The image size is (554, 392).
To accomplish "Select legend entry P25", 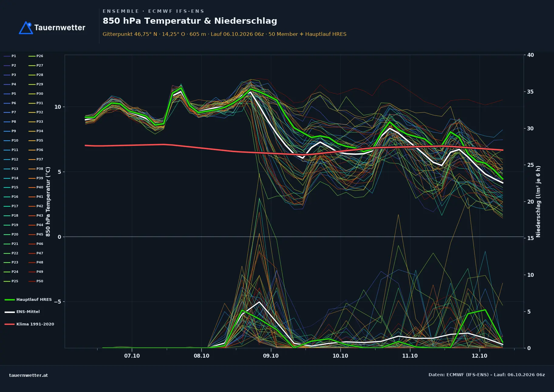I will (11, 281).
